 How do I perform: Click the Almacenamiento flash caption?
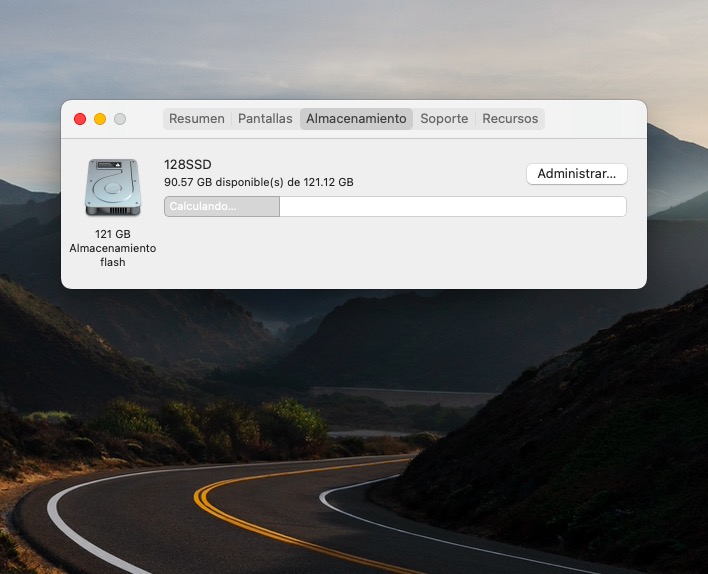[x=112, y=255]
